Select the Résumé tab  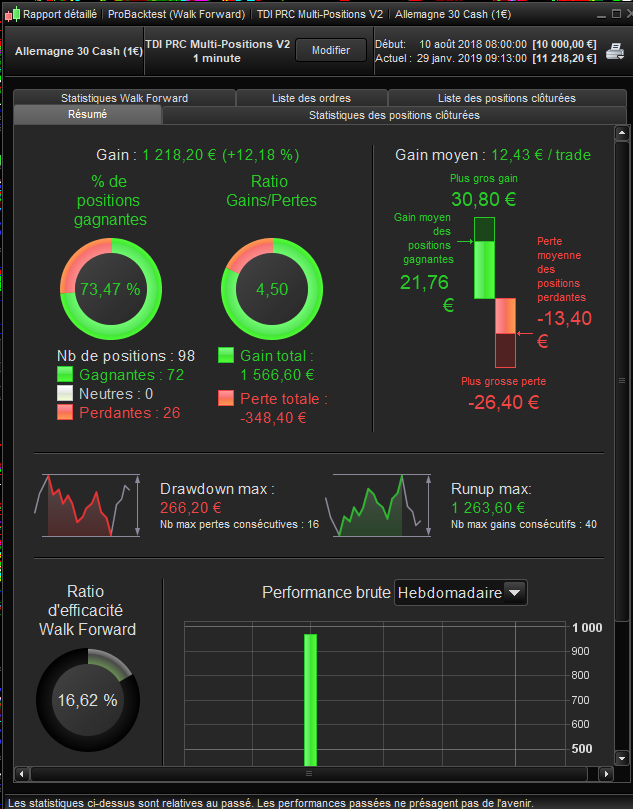(87, 115)
